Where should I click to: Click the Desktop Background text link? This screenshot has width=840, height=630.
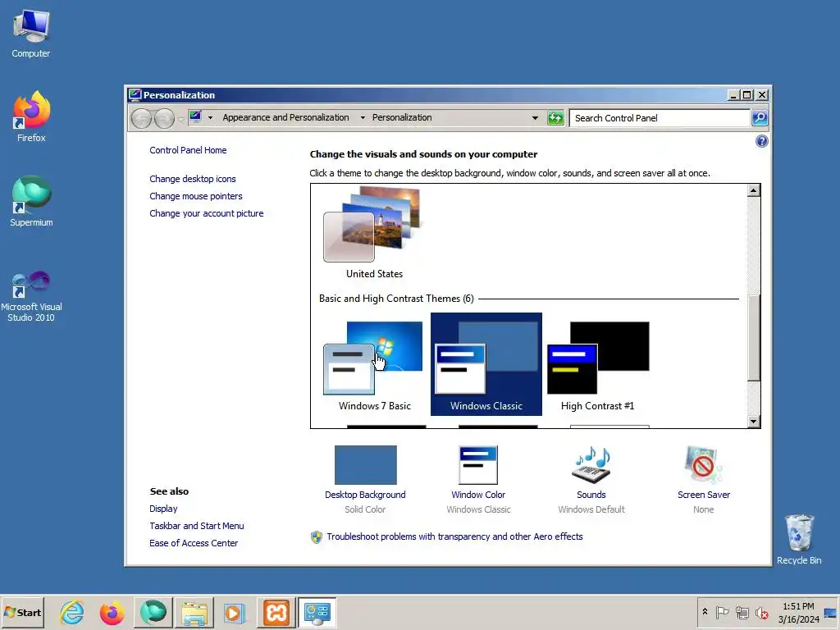(x=365, y=495)
